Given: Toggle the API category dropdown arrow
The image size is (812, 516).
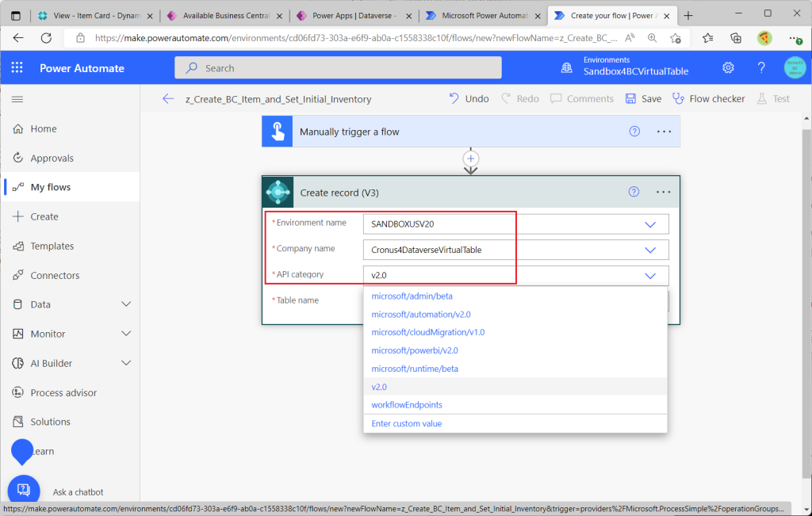Looking at the screenshot, I should [650, 275].
